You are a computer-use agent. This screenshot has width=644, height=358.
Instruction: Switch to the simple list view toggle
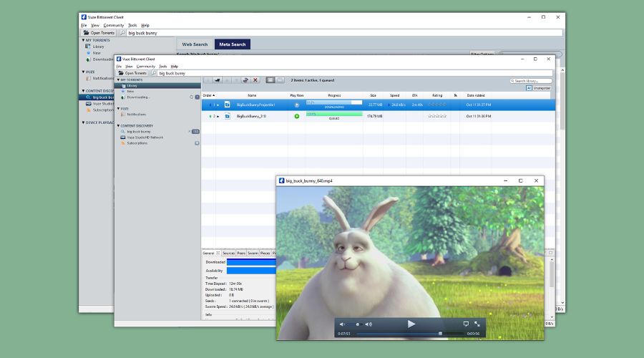pos(270,80)
